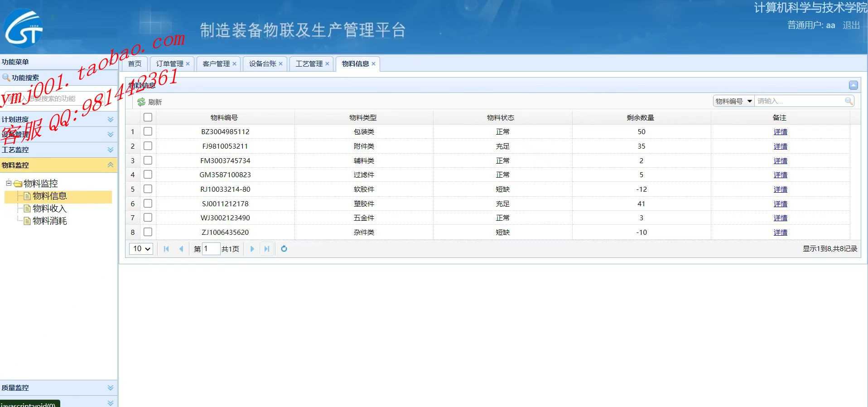Click the document icon next to 物料消耗
Image resolution: width=868 pixels, height=407 pixels.
(27, 221)
